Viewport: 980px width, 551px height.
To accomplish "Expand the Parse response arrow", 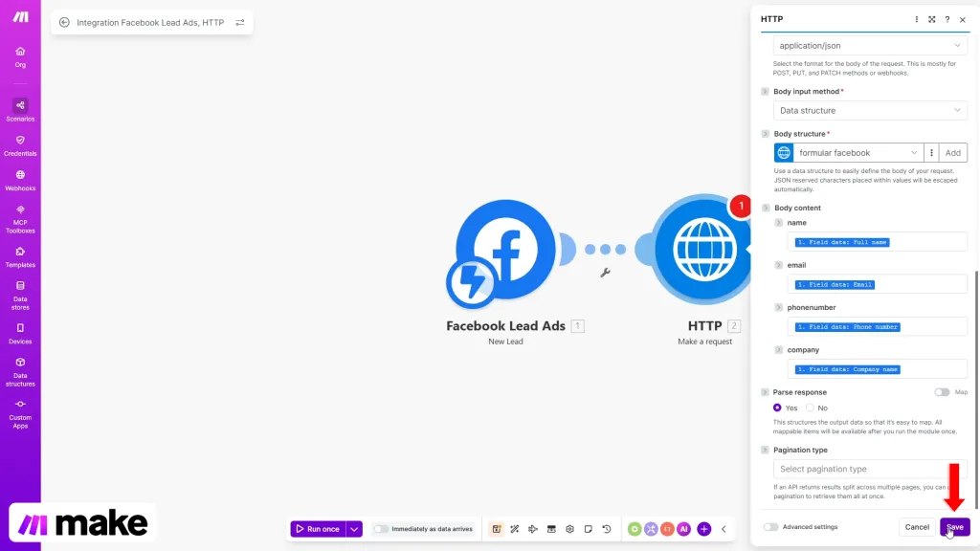I will [765, 392].
